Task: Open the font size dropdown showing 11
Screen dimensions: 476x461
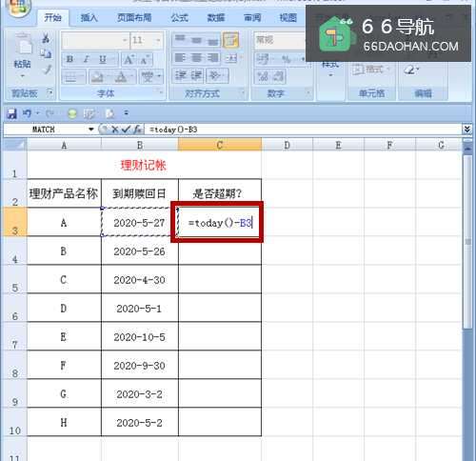Action: (x=158, y=40)
